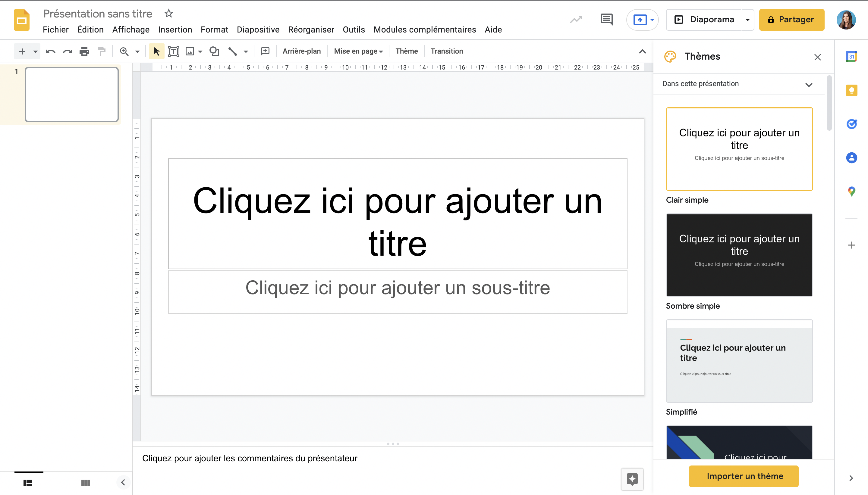Viewport: 868px width, 495px height.
Task: Select the text box tool
Action: (x=174, y=51)
